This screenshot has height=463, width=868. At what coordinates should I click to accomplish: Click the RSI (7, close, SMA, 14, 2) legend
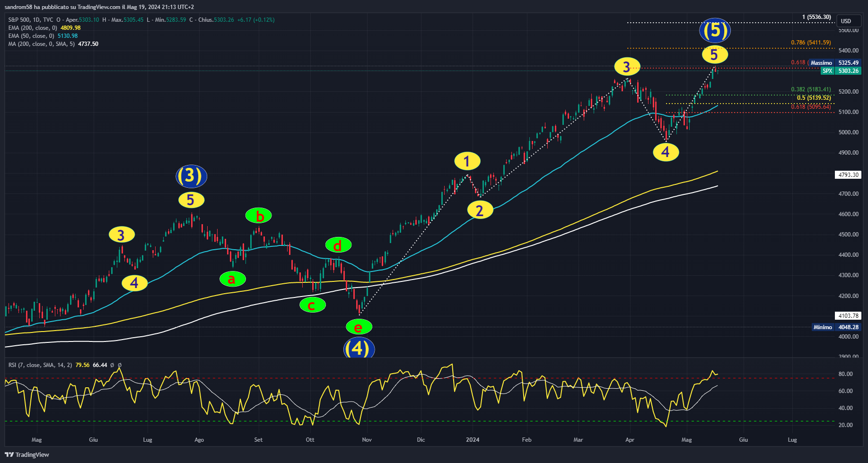[40, 365]
